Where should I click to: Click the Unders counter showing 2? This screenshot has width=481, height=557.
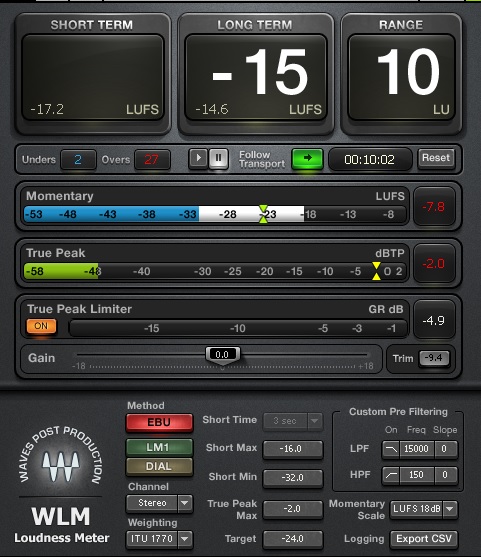(78, 159)
